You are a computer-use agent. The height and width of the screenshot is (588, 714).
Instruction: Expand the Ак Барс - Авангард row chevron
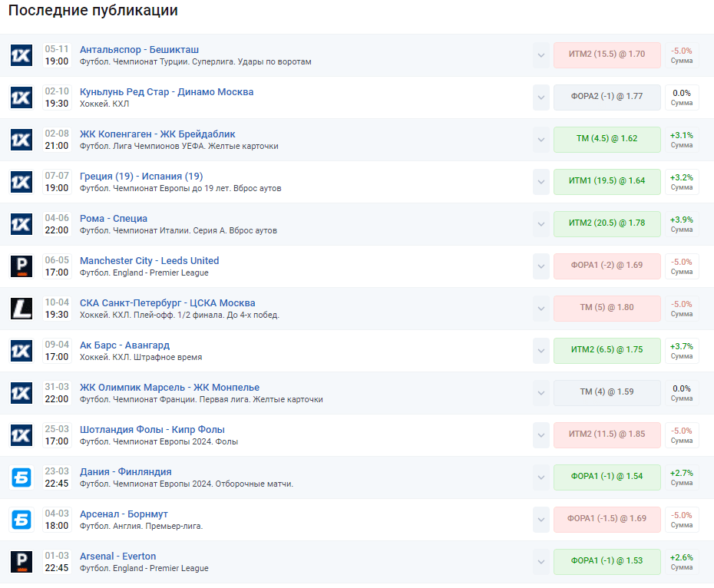click(540, 351)
